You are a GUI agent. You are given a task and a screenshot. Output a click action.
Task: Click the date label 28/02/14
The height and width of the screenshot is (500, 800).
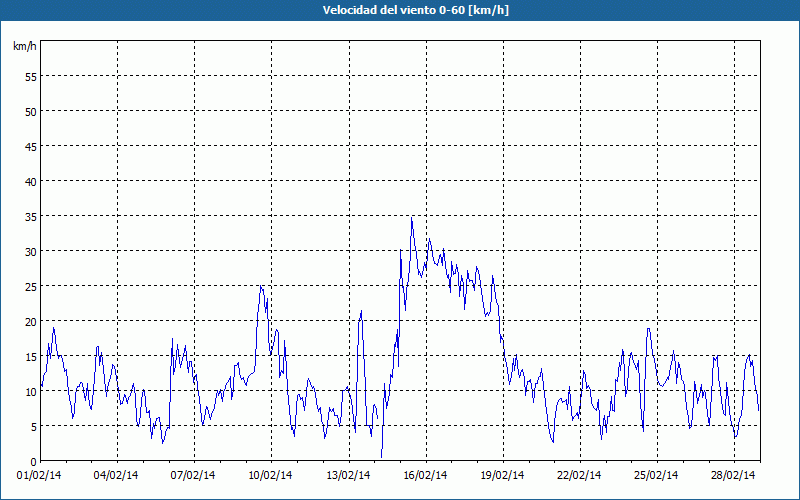(x=733, y=476)
